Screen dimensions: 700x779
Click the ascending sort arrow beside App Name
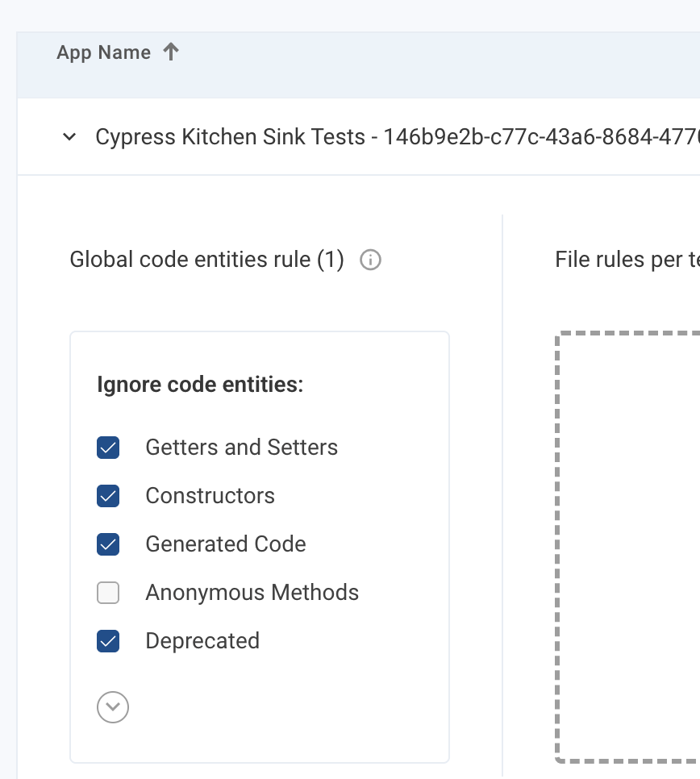click(x=170, y=52)
